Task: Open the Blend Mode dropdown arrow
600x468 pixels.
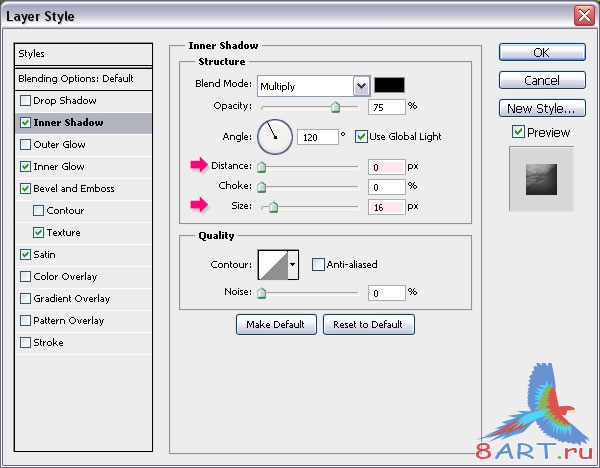Action: point(361,86)
